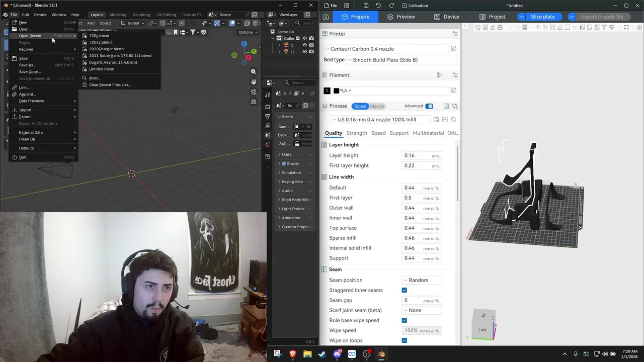Toggle the Objects mode in Process header

point(377,106)
